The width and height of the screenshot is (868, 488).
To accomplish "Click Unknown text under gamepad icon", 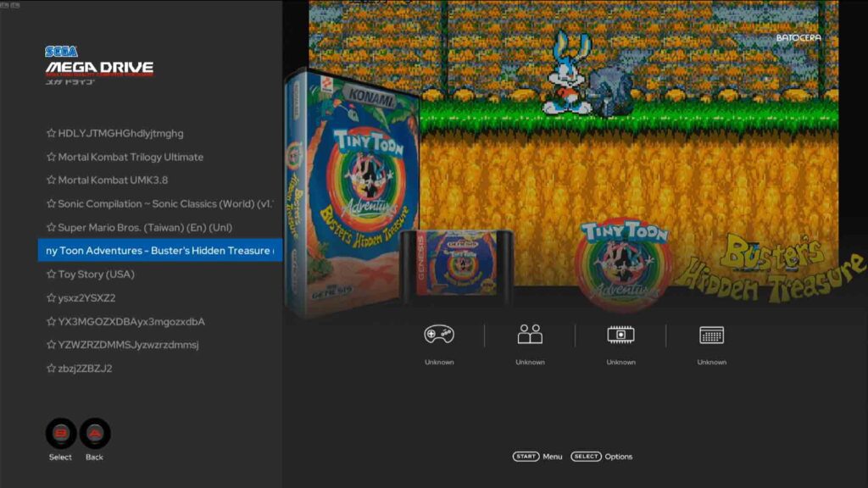I will click(439, 362).
